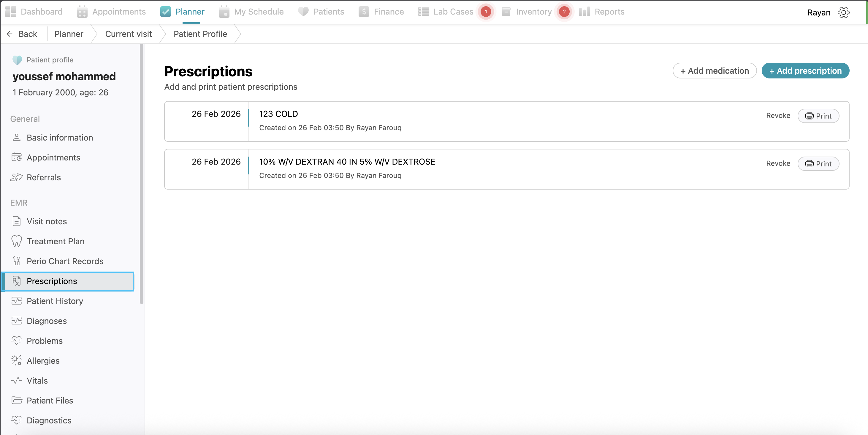Click the Perio Chart Records icon
868x435 pixels.
click(x=17, y=261)
